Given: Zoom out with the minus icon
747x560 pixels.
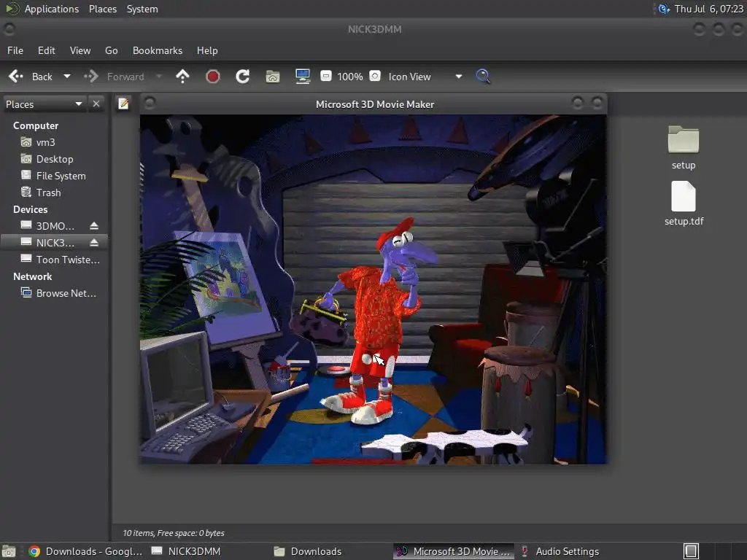Looking at the screenshot, I should click(x=326, y=76).
